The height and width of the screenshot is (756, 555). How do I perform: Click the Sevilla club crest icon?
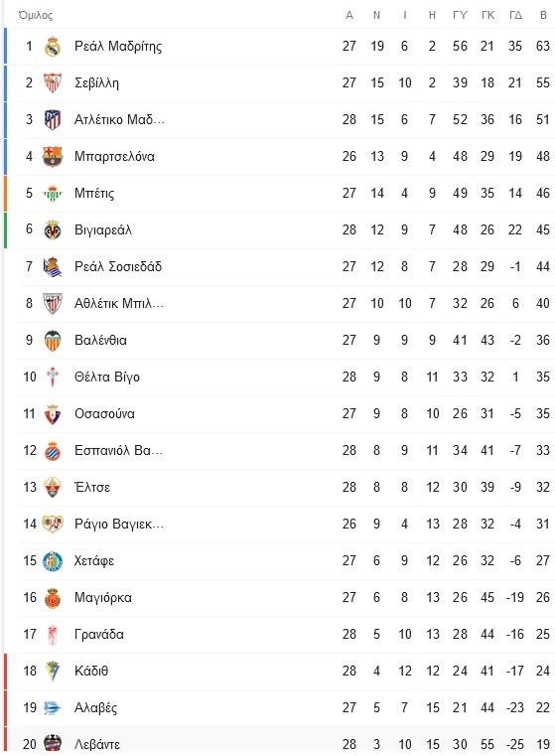53,82
